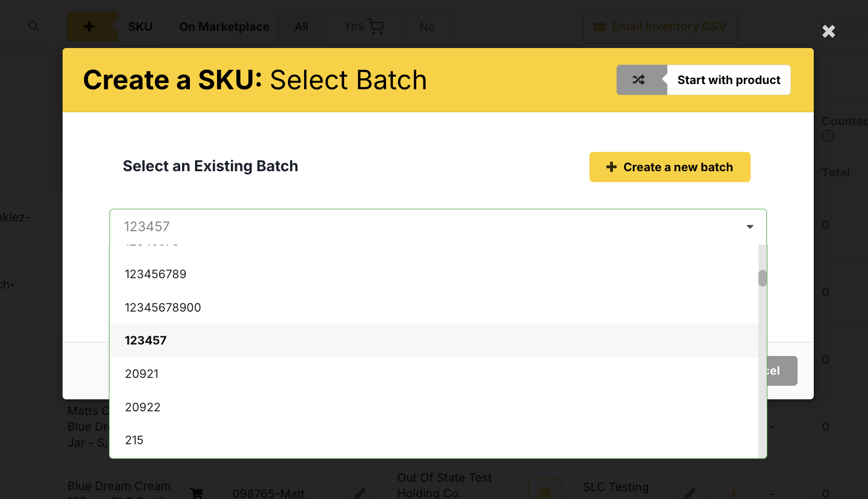
Task: Click the plus SKU button in toolbar
Action: coord(89,27)
